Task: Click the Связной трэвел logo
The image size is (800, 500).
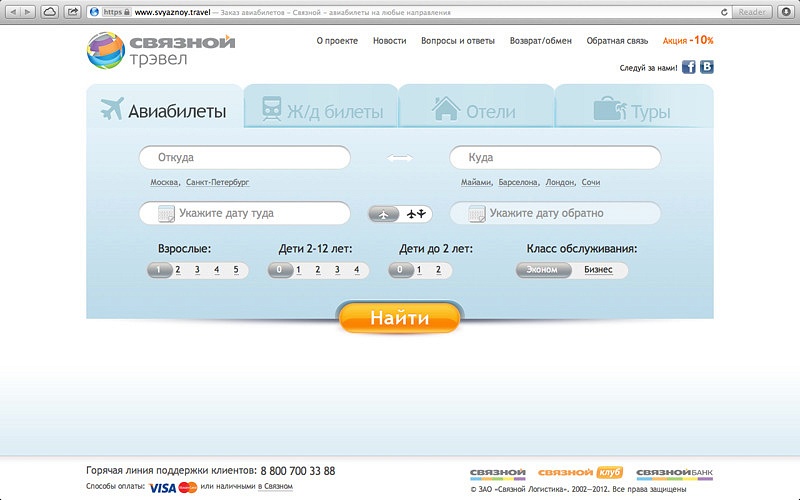Action: [160, 49]
